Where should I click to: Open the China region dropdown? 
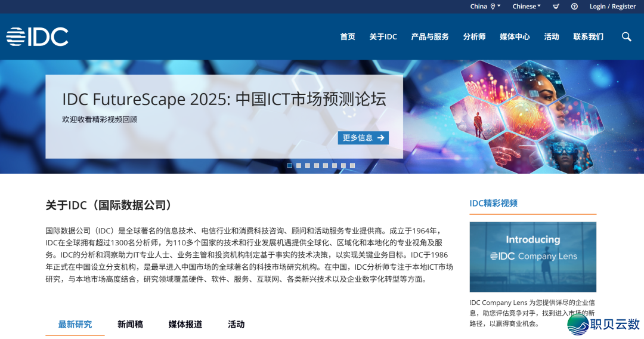tap(485, 6)
